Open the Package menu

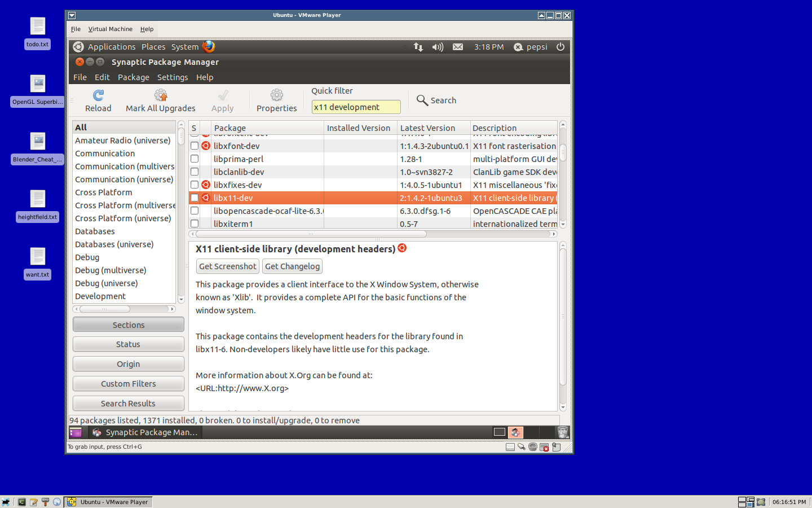[133, 77]
